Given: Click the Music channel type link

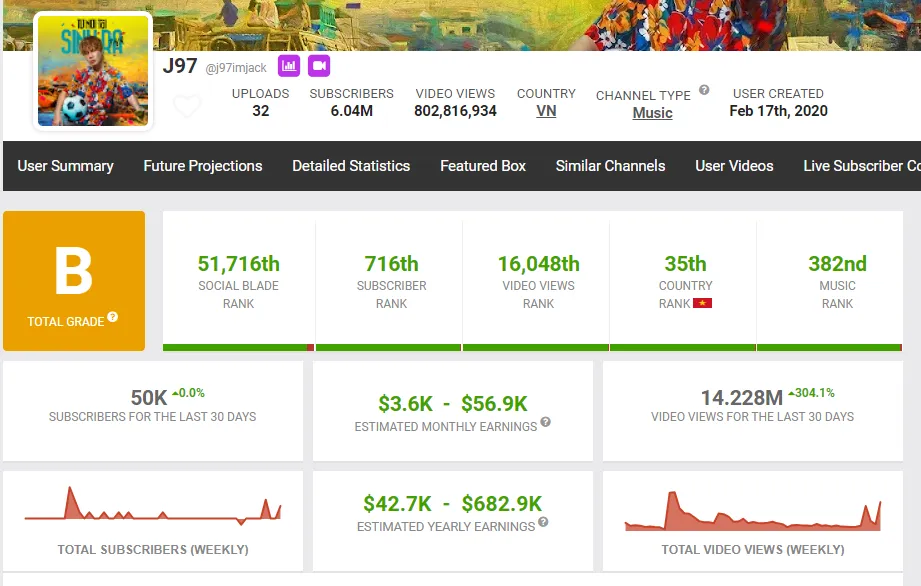Looking at the screenshot, I should click(652, 113).
